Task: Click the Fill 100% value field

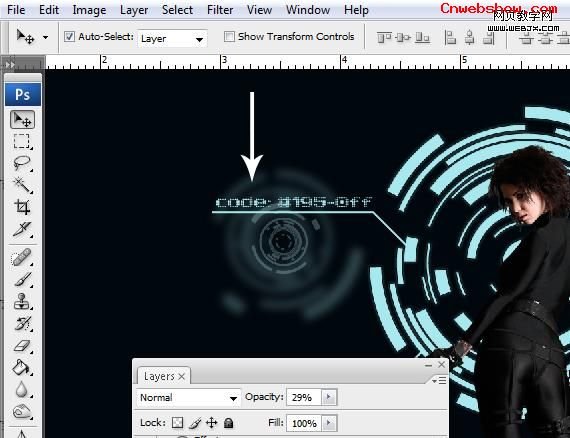Action: click(x=304, y=423)
